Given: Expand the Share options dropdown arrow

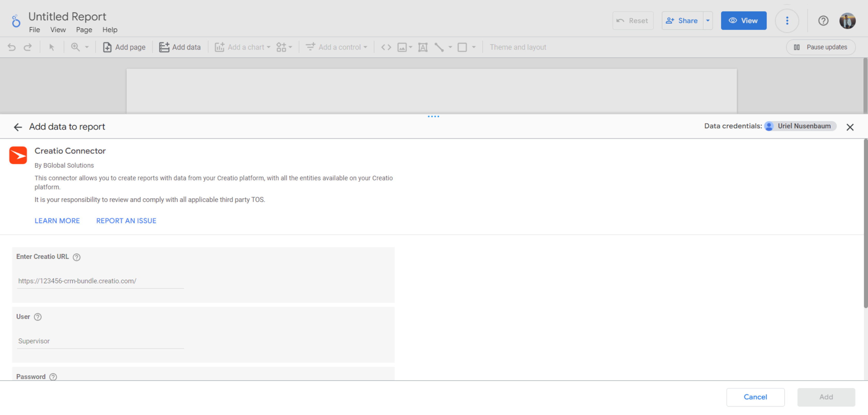Looking at the screenshot, I should click(708, 21).
